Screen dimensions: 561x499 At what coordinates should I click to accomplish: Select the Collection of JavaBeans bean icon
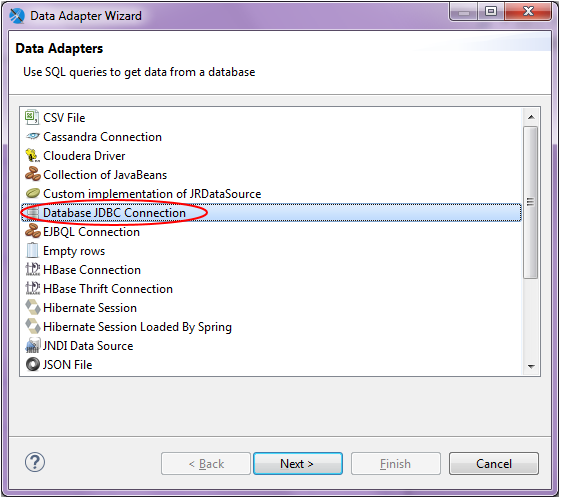pos(33,175)
